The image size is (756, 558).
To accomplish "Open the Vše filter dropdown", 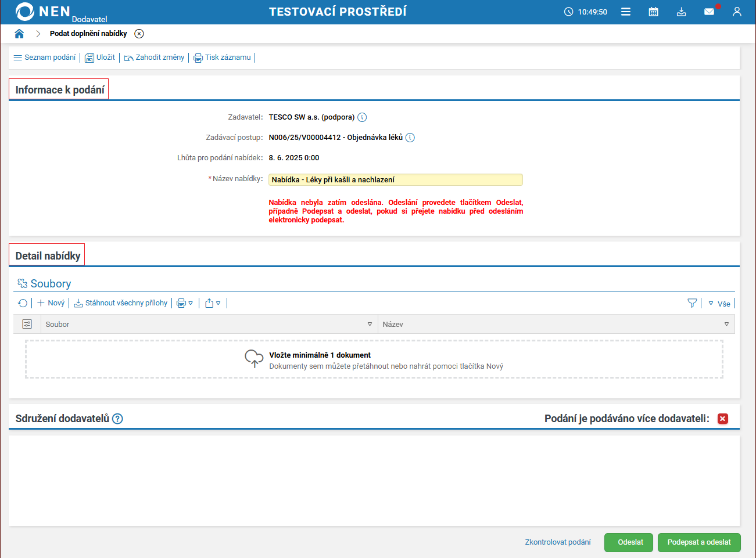I will 719,304.
